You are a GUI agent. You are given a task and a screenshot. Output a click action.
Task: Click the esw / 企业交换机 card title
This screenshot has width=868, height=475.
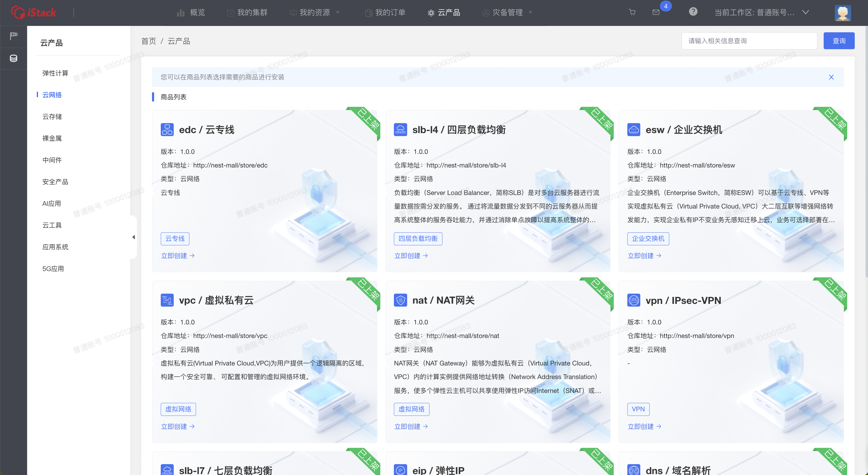pyautogui.click(x=684, y=130)
